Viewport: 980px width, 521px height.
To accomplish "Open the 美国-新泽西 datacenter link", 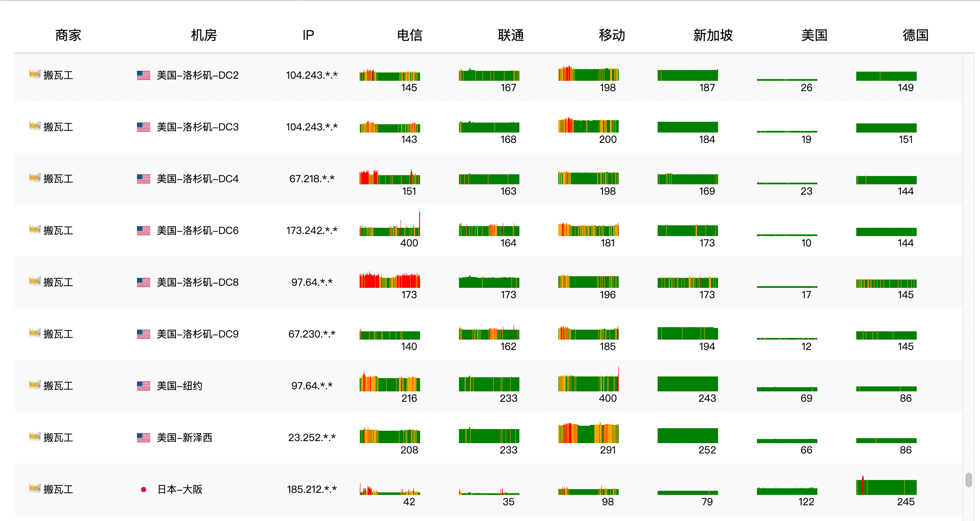I will click(185, 438).
